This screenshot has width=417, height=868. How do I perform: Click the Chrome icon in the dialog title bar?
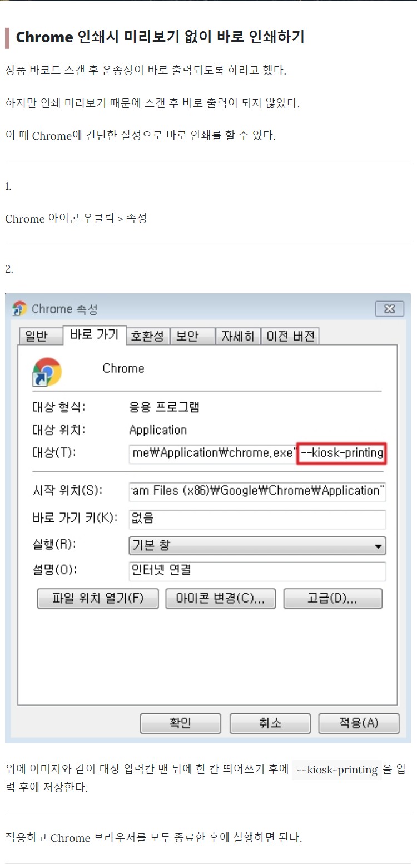20,309
